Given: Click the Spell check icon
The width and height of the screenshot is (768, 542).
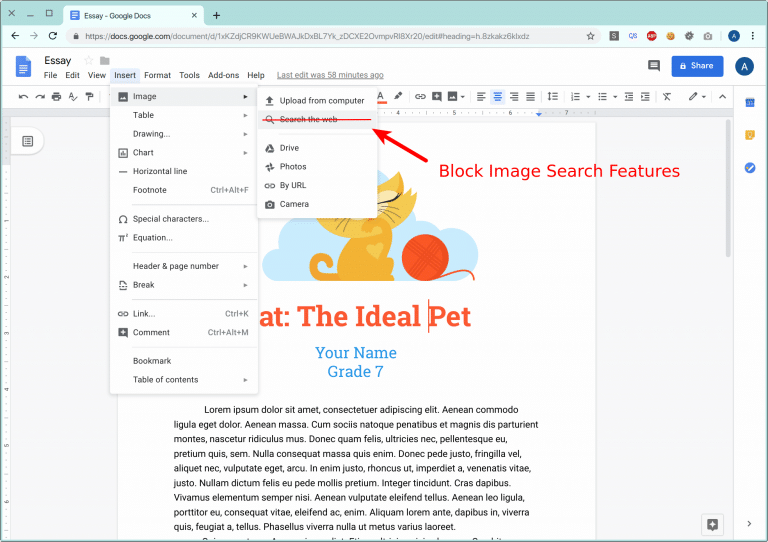Looking at the screenshot, I should (73, 96).
